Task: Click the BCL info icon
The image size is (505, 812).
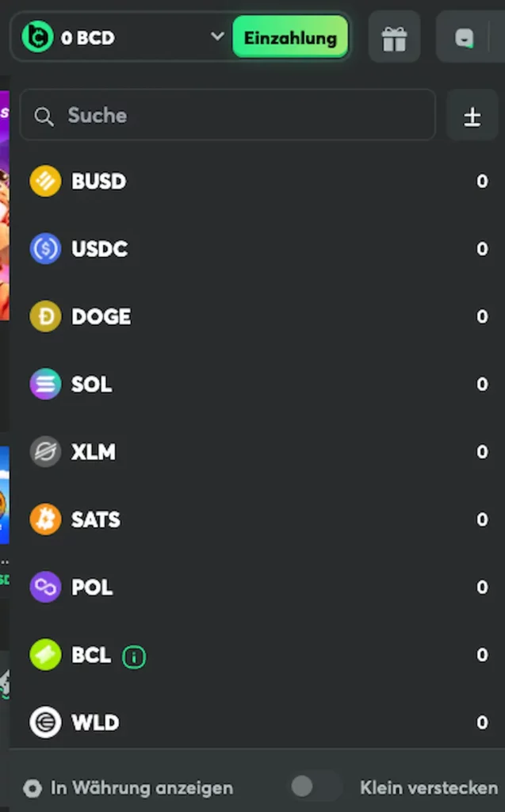Action: (x=134, y=657)
